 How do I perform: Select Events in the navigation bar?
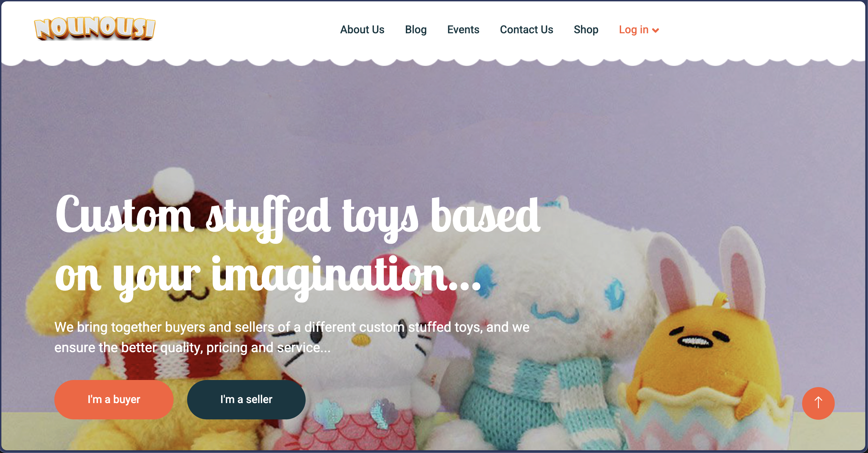coord(463,30)
